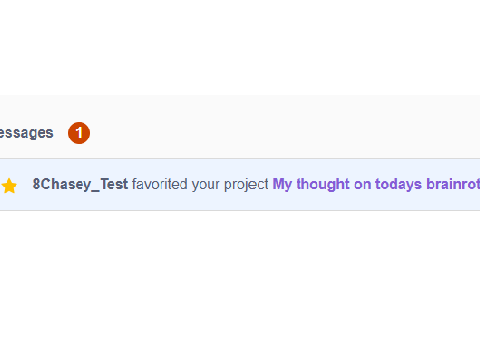Select the Messages heading text

pyautogui.click(x=27, y=133)
